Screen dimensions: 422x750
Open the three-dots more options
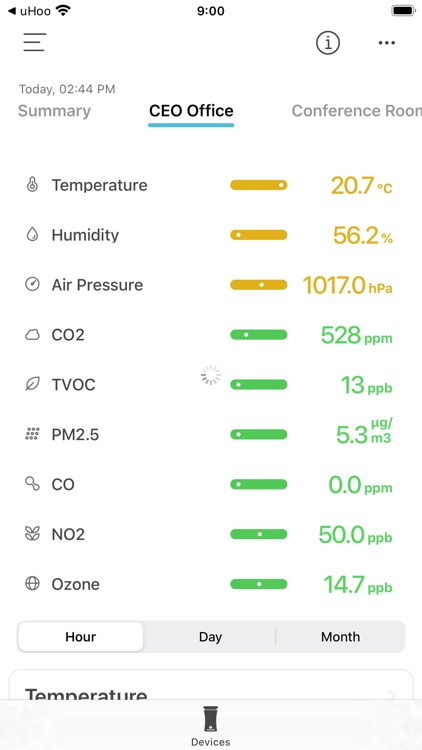pos(387,43)
